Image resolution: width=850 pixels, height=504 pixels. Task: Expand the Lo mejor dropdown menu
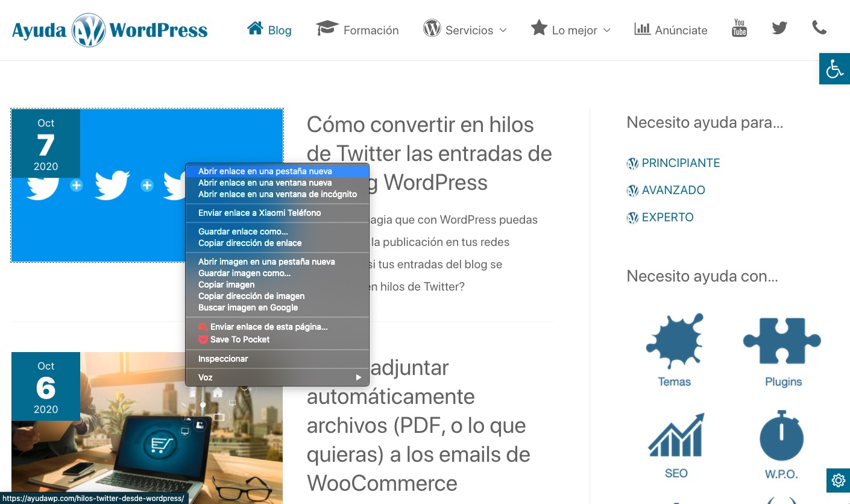(x=570, y=30)
